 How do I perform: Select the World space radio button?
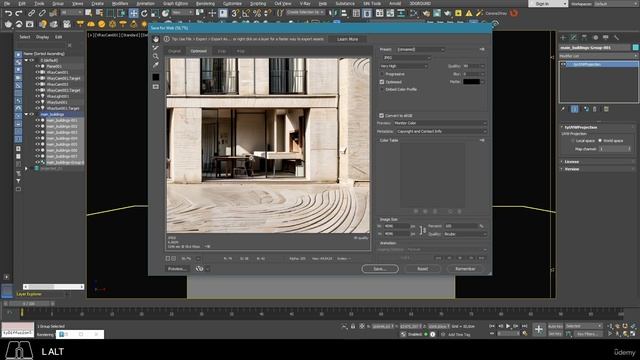pos(600,141)
